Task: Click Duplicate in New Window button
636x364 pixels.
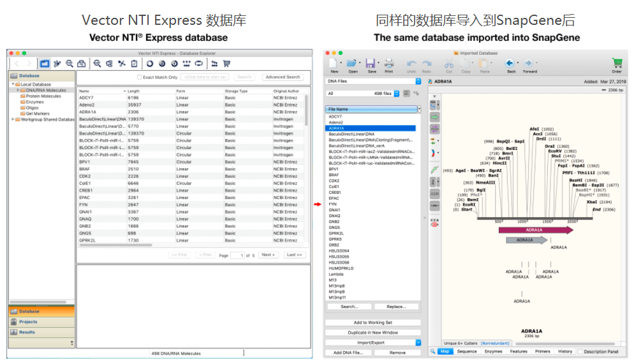Action: [373, 332]
